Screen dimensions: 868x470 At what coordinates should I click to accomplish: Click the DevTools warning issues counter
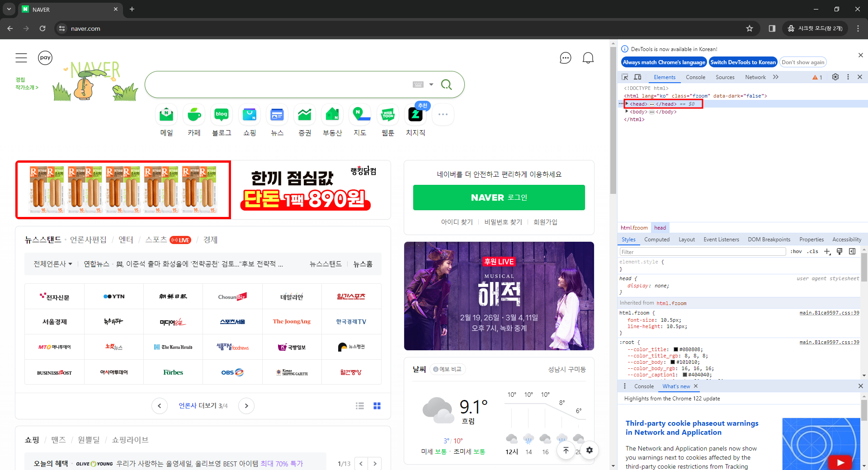tap(817, 77)
